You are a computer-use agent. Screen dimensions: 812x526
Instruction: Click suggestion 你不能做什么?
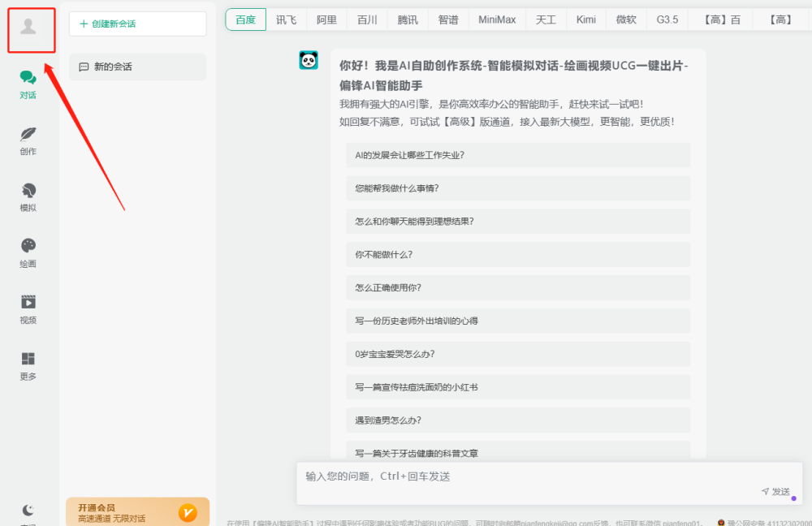click(518, 255)
